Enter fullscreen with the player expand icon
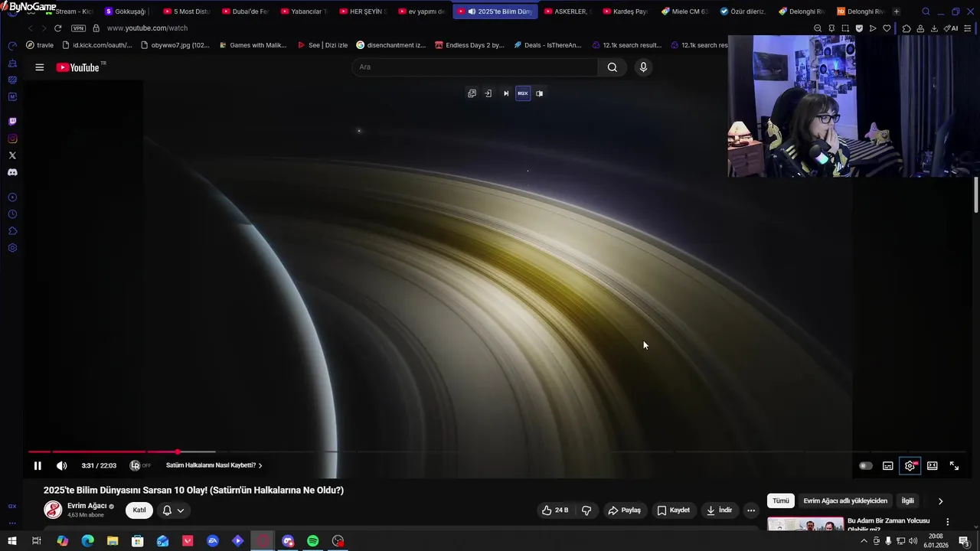The image size is (980, 551). (x=955, y=465)
